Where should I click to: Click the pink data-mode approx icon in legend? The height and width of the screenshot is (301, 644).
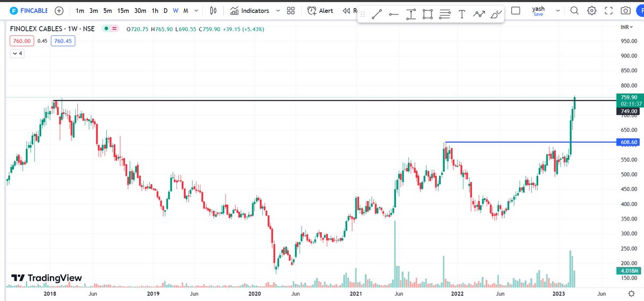pos(115,29)
